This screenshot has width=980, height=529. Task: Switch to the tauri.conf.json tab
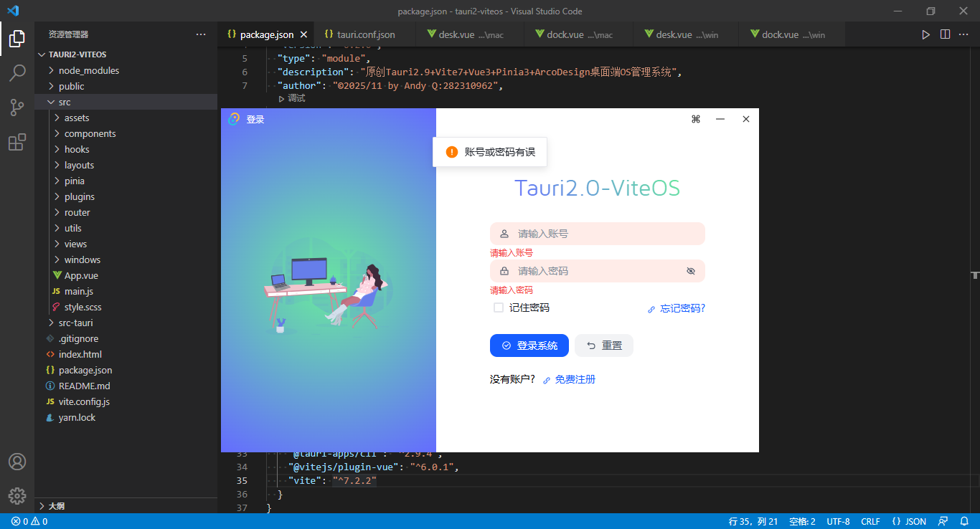pos(365,34)
